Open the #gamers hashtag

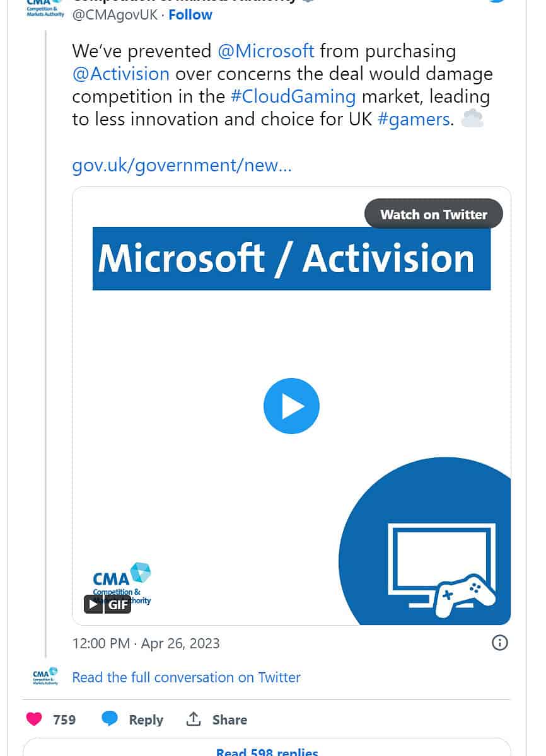(x=414, y=119)
